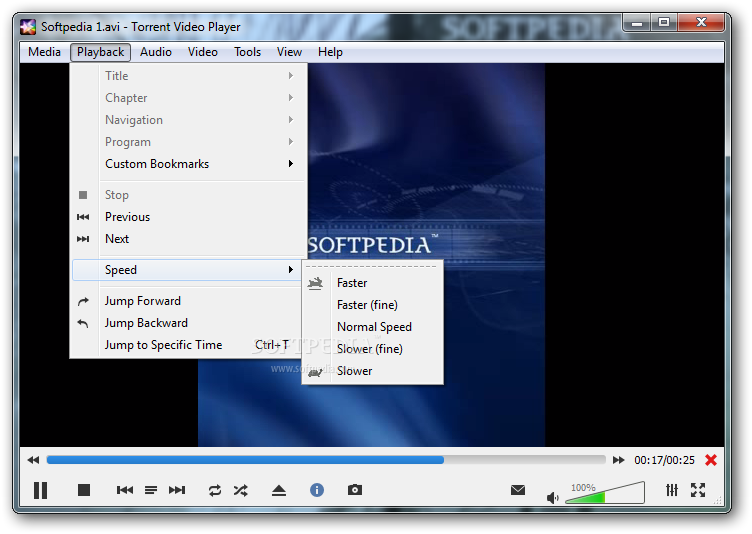Choose Normal Speed option
Image resolution: width=752 pixels, height=534 pixels.
click(373, 327)
